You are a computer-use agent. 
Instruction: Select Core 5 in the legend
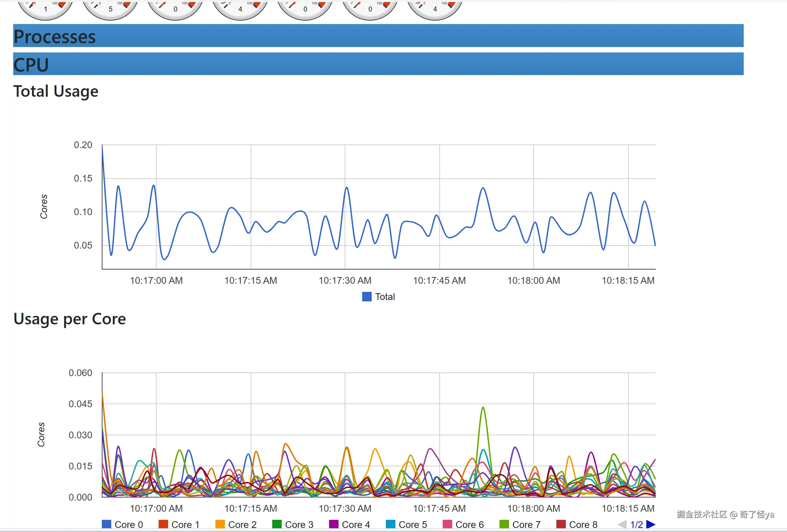[413, 525]
